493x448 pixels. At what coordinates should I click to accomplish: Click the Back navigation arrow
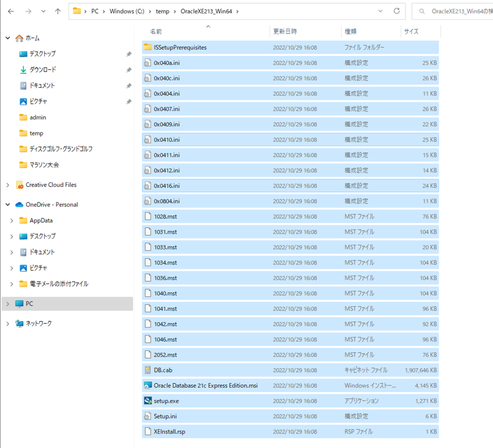click(x=11, y=12)
